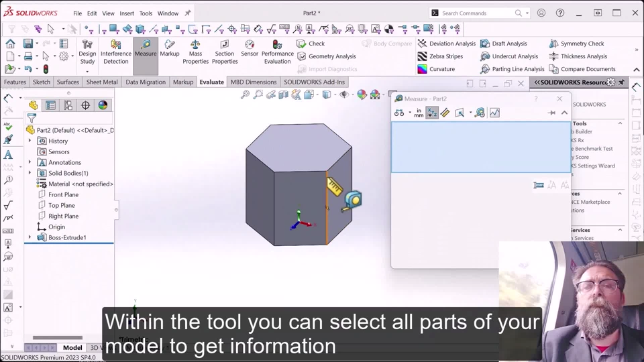This screenshot has height=362, width=644.
Task: Switch to the Model bottom tab
Action: [x=72, y=348]
